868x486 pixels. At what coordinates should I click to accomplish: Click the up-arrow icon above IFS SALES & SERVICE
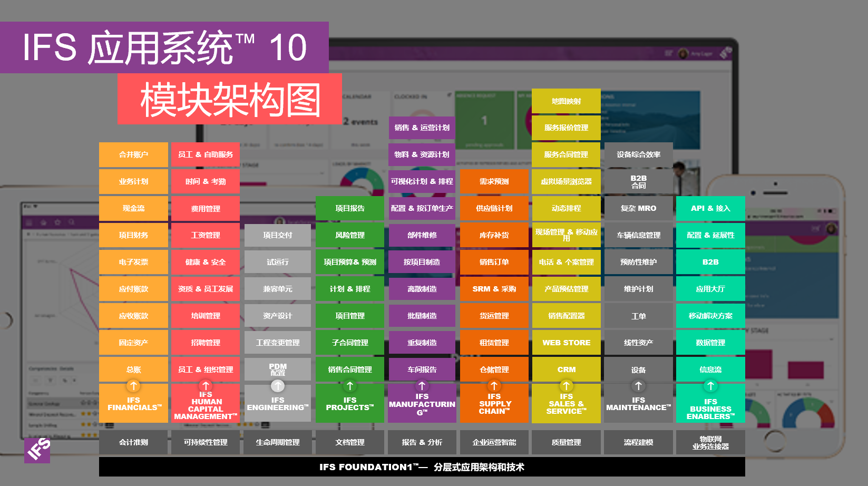pyautogui.click(x=566, y=386)
